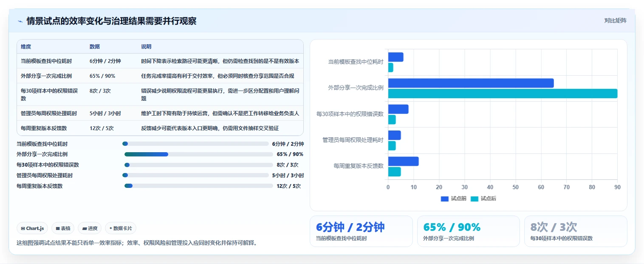Click the cyan 试点后 bar for 每30项样本中的权限错误数
The image size is (644, 264).
pyautogui.click(x=392, y=119)
